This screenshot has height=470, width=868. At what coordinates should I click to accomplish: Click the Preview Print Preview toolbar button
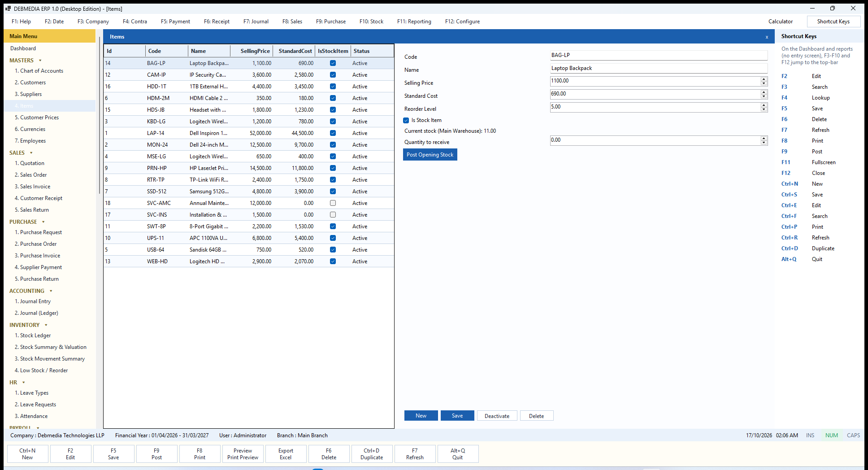pos(243,454)
